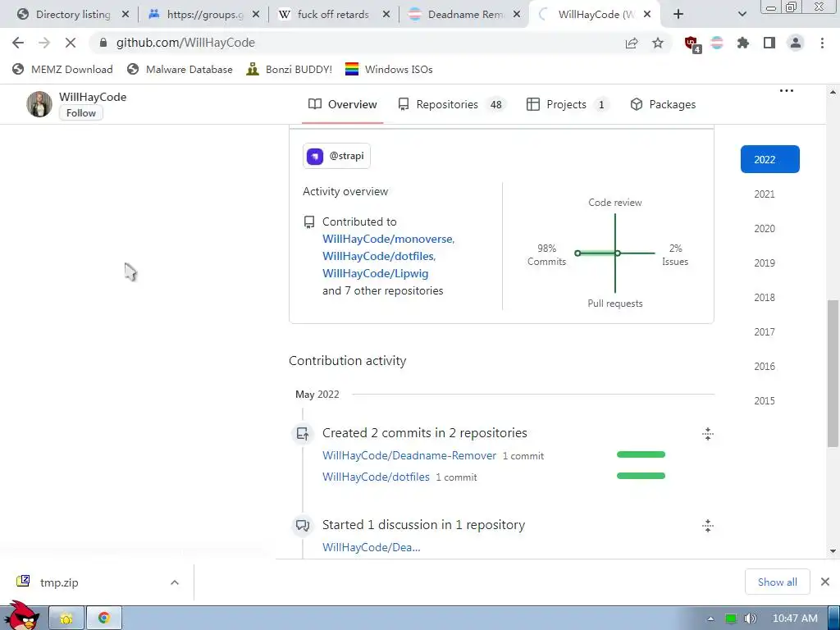Viewport: 840px width, 630px height.
Task: Open the Deadname Remover flag extension icon
Action: tap(717, 43)
